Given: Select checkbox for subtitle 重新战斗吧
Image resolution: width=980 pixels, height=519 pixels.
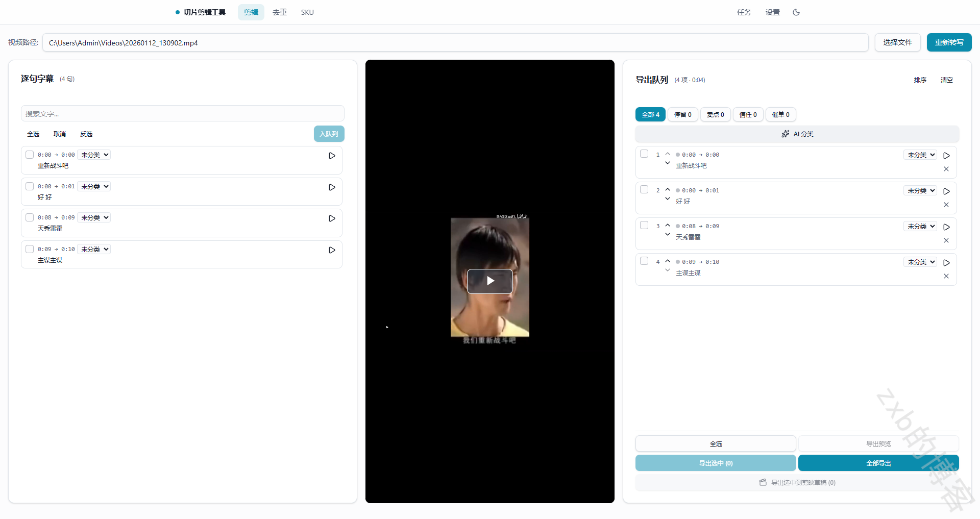Looking at the screenshot, I should tap(30, 155).
